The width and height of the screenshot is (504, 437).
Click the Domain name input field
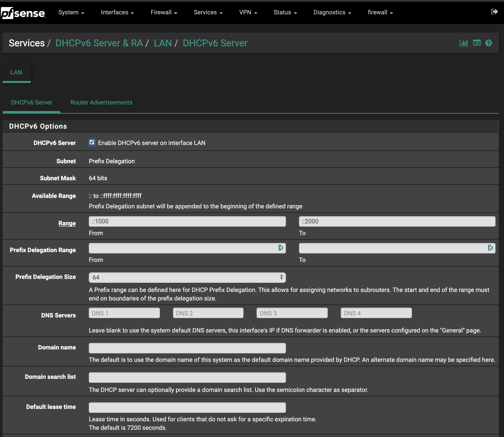click(187, 348)
